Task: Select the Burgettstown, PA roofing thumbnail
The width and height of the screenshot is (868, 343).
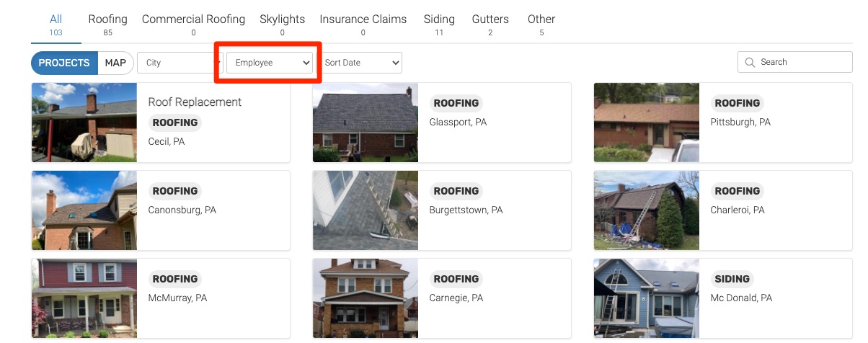Action: coord(365,210)
